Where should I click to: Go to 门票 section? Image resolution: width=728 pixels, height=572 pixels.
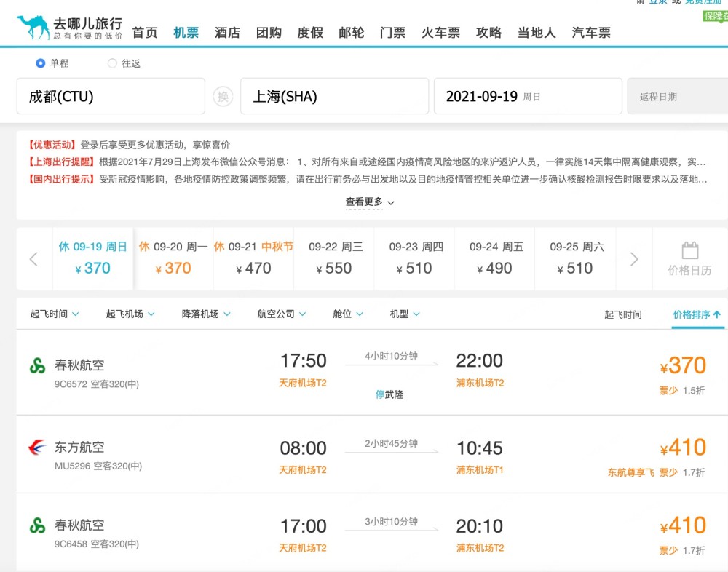393,33
